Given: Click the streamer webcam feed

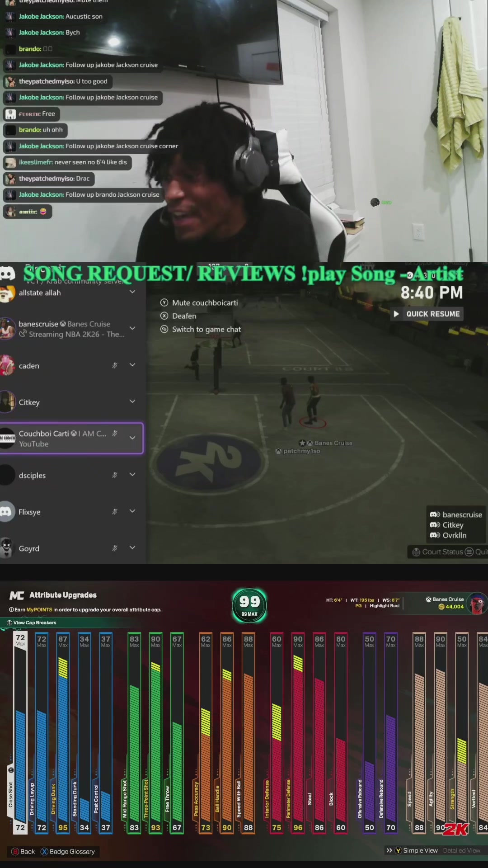Looking at the screenshot, I should click(244, 131).
